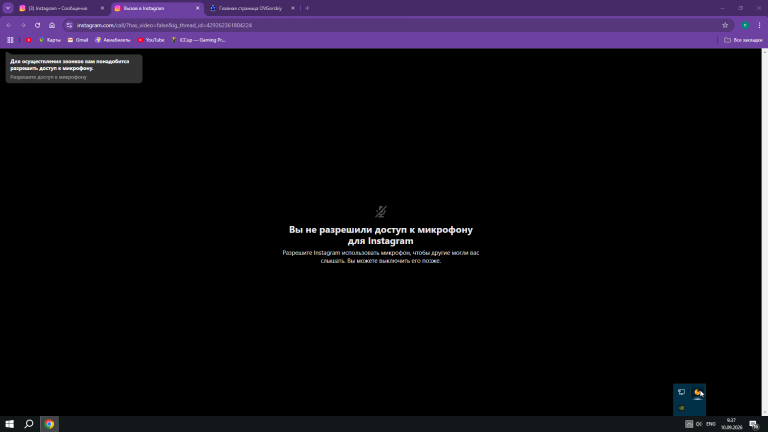The image size is (768, 432).
Task: Switch to Главная страница OVGorskiy tab
Action: (251, 8)
